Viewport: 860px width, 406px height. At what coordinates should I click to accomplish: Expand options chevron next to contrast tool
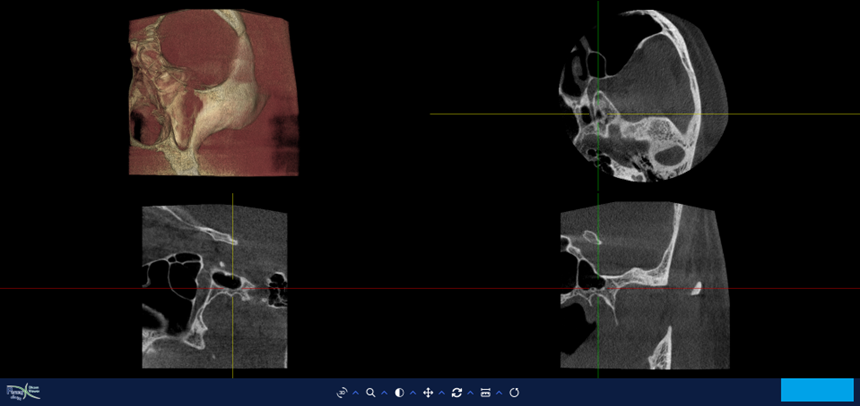[x=413, y=393]
